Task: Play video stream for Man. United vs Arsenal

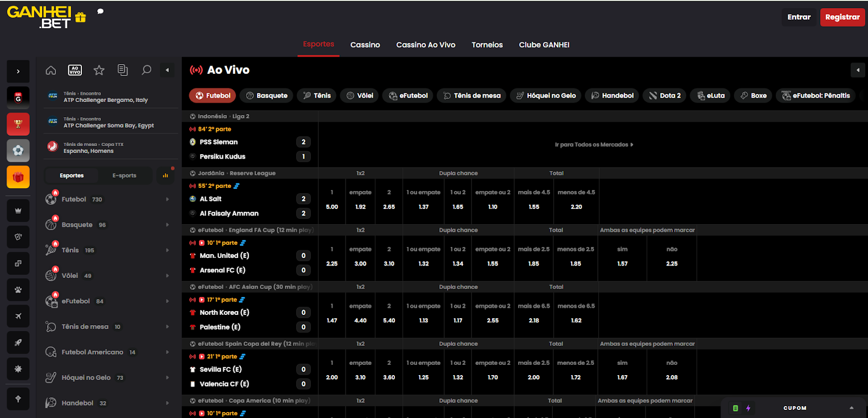Action: tap(202, 243)
